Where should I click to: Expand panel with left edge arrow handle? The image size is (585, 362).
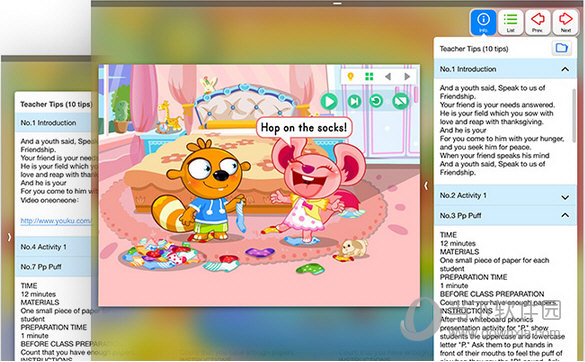coord(9,237)
